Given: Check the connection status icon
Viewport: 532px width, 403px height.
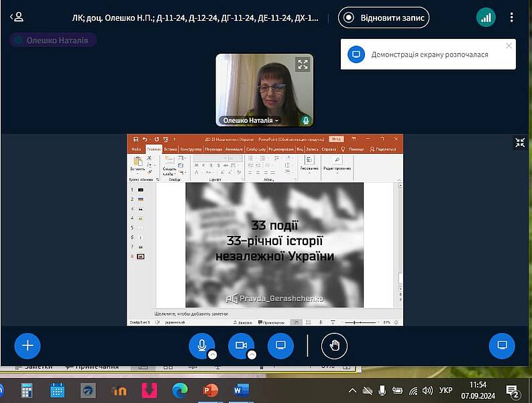Looking at the screenshot, I should 486,17.
